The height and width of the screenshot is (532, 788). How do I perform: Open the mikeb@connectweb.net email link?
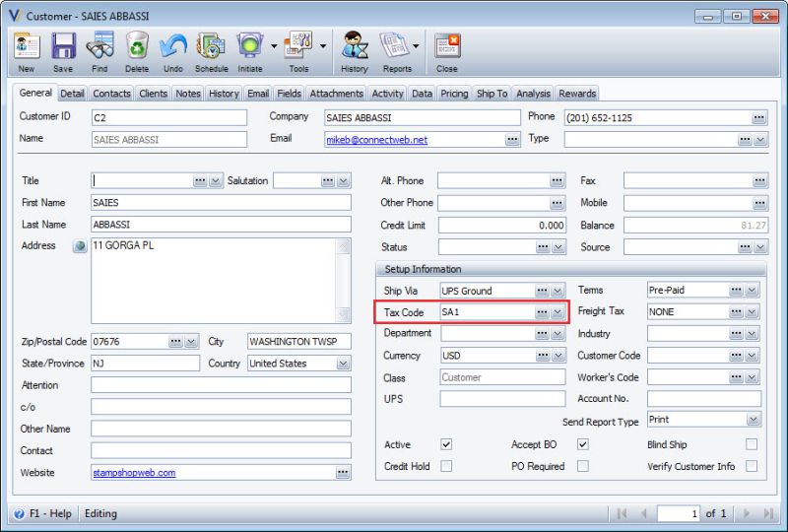377,140
